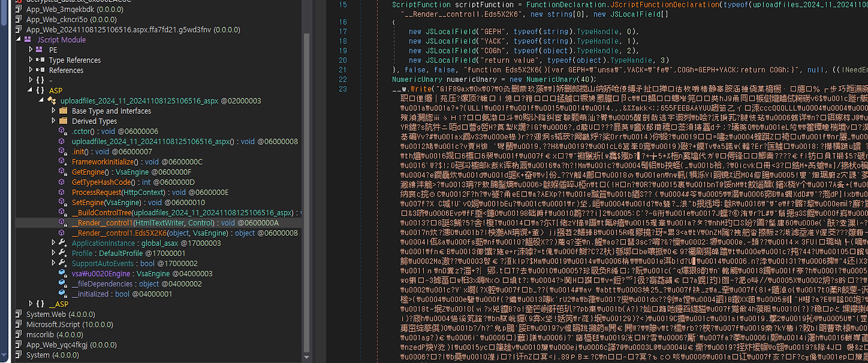The width and height of the screenshot is (868, 363).
Task: Click the References node icon
Action: (41, 70)
